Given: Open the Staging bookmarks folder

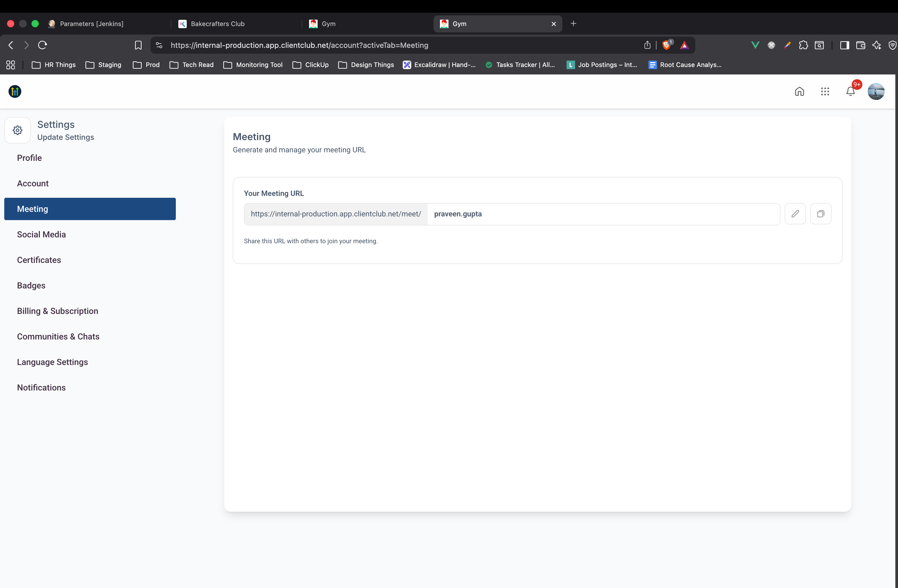Looking at the screenshot, I should pos(103,65).
